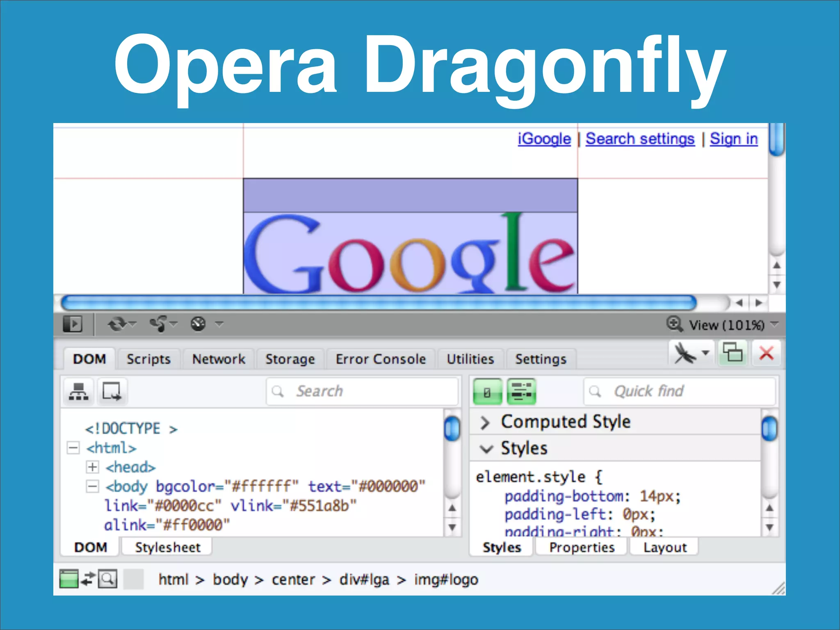This screenshot has height=630, width=840.
Task: Open the Error Console tab
Action: pyautogui.click(x=381, y=359)
